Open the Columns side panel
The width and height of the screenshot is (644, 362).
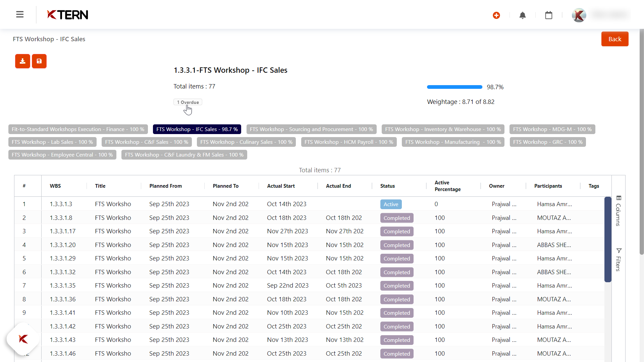pos(619,211)
